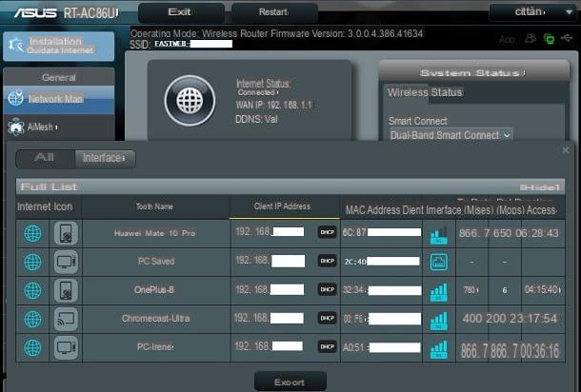This screenshot has height=392, width=581.
Task: Click the Wi-Fi signal icon in OnePlus-8 row
Action: (x=439, y=292)
